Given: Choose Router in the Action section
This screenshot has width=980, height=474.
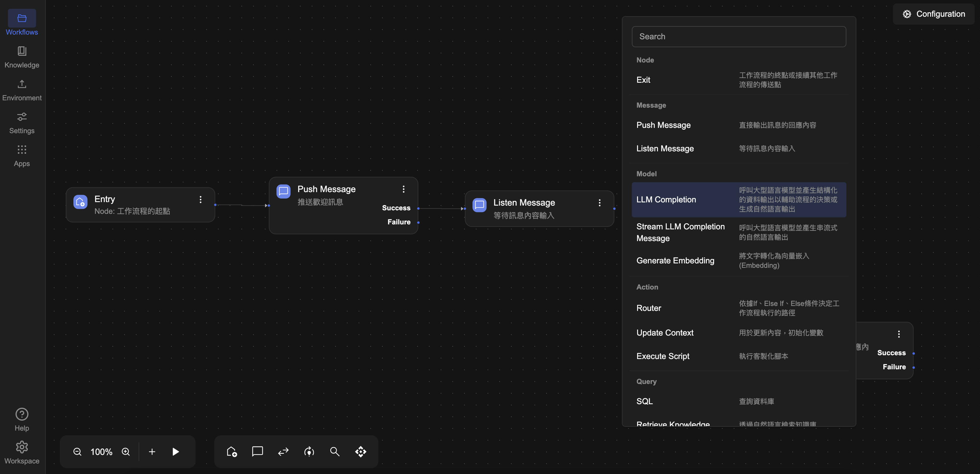Looking at the screenshot, I should point(649,308).
